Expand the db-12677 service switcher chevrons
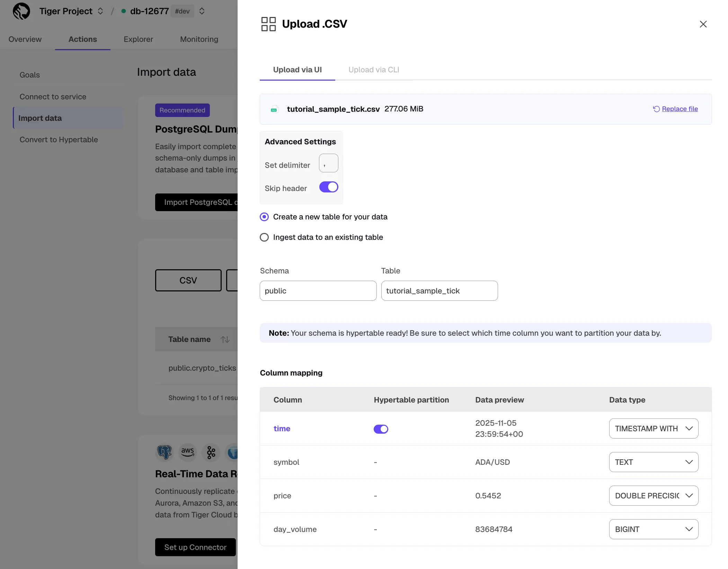 (x=202, y=11)
